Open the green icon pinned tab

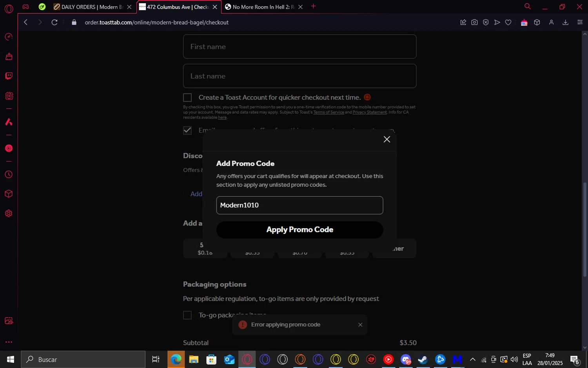point(42,7)
